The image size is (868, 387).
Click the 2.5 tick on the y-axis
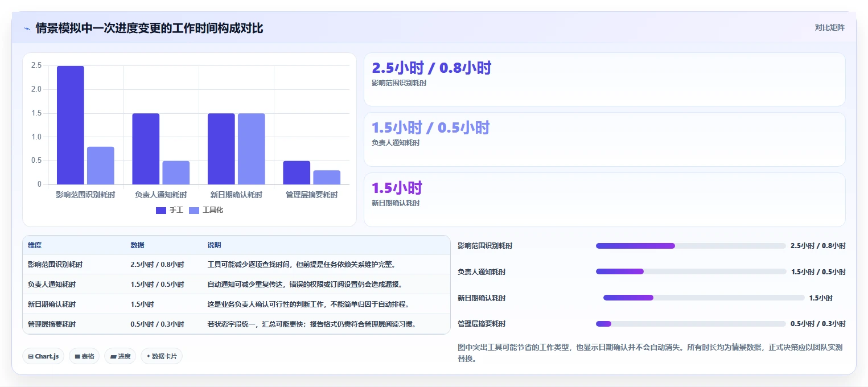(x=36, y=65)
